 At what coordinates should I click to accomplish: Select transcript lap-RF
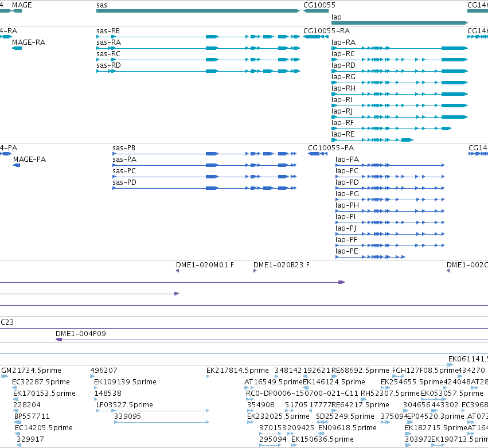(x=391, y=128)
